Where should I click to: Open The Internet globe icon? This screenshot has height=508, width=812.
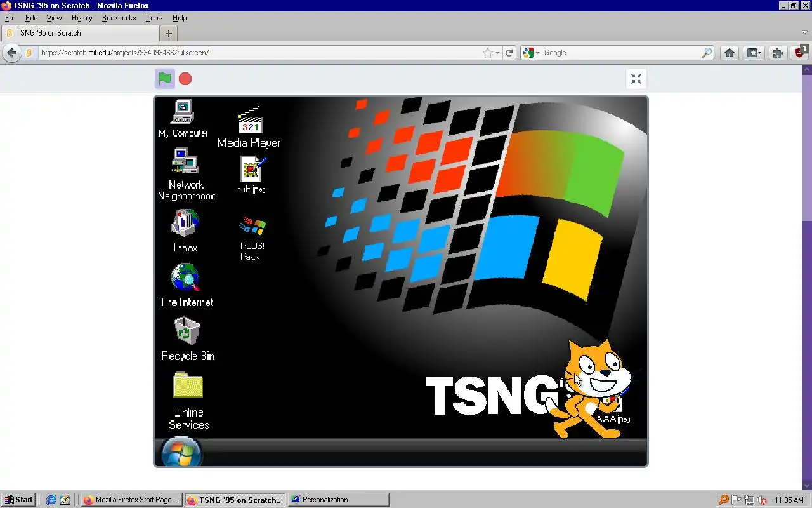coord(186,286)
